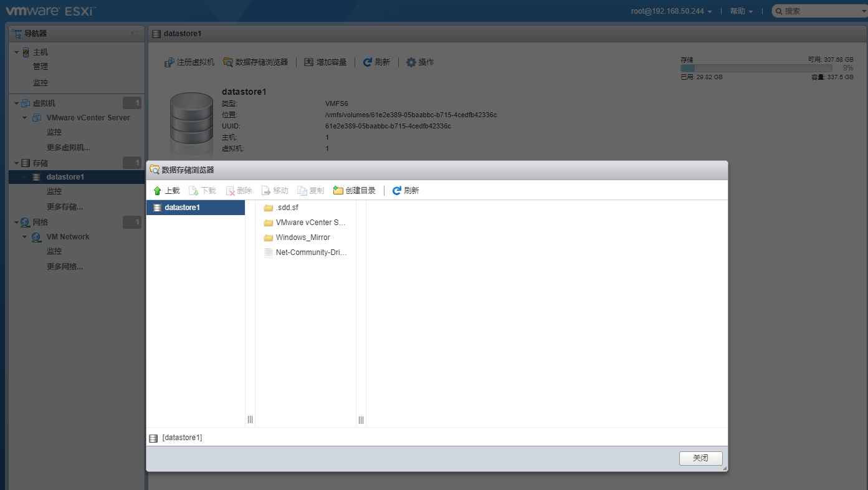Collapse the Host (主机) tree node
This screenshot has width=868, height=490.
pos(17,52)
